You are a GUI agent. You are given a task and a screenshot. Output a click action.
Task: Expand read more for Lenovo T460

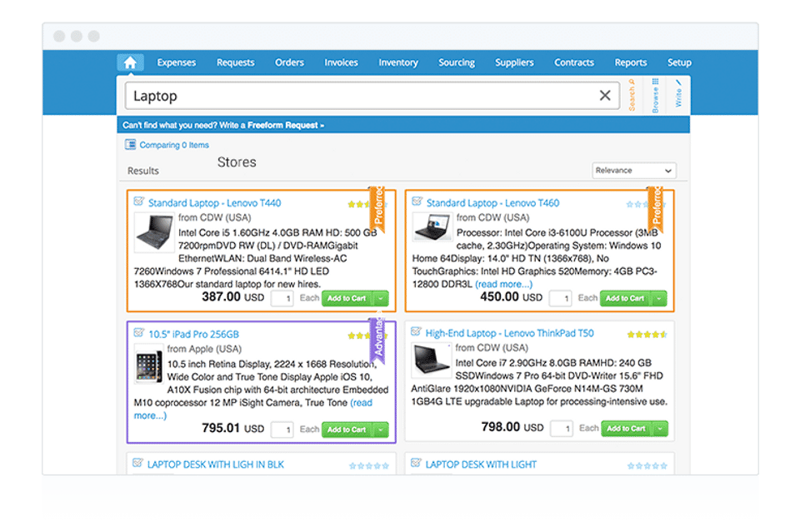click(503, 285)
